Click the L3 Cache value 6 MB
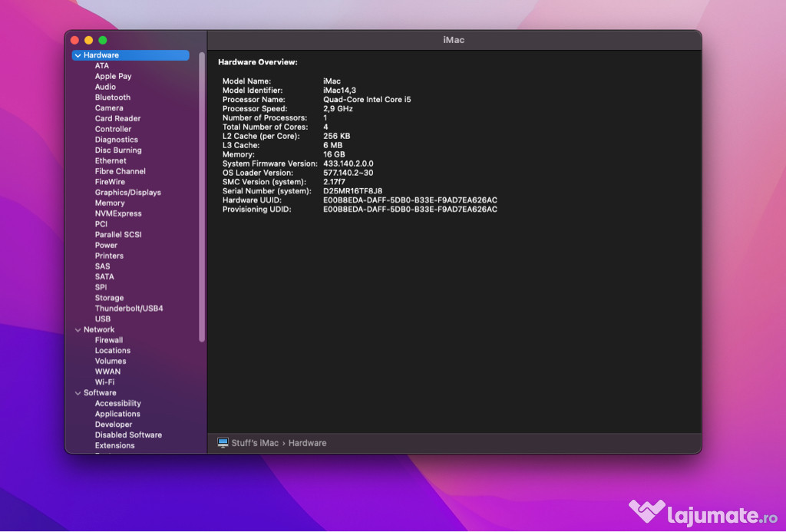This screenshot has height=532, width=786. (x=333, y=145)
